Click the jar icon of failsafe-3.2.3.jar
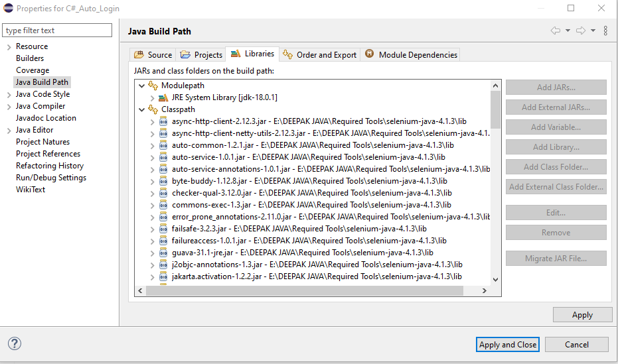 click(x=163, y=229)
